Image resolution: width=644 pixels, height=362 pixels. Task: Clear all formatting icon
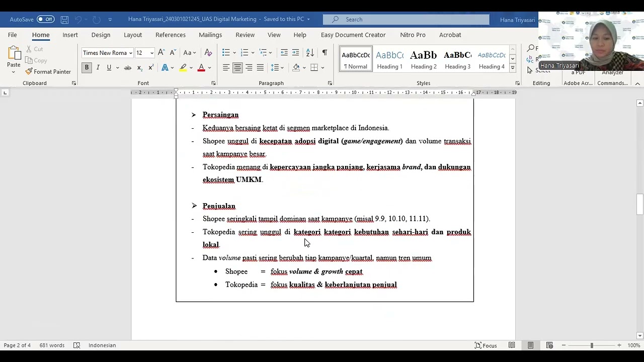pos(208,52)
